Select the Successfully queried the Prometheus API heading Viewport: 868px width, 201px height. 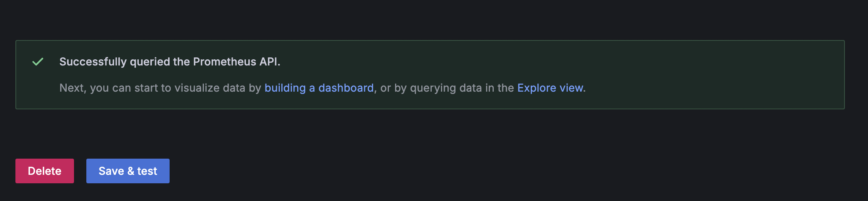click(170, 62)
